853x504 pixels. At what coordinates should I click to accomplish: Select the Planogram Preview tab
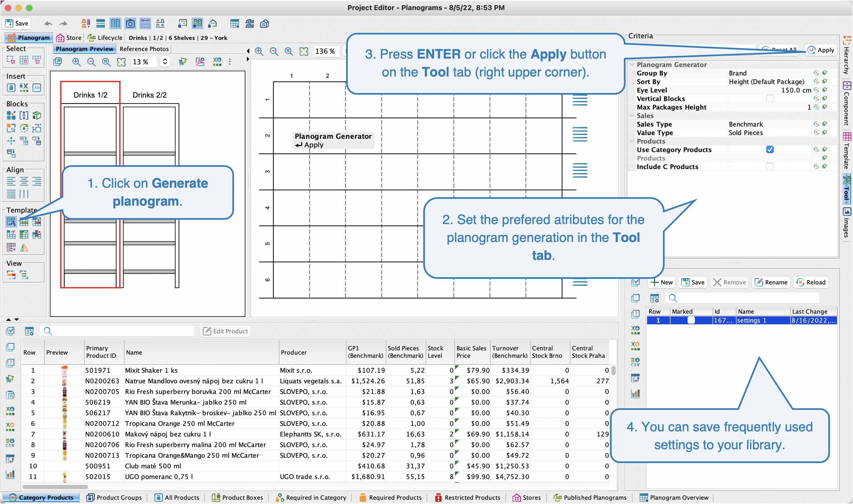pyautogui.click(x=85, y=49)
